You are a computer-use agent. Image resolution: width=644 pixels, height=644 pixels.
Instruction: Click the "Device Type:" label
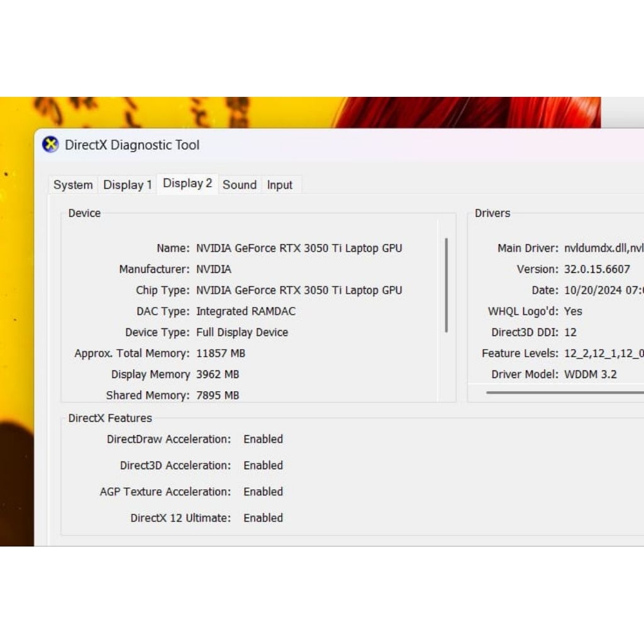pyautogui.click(x=157, y=332)
